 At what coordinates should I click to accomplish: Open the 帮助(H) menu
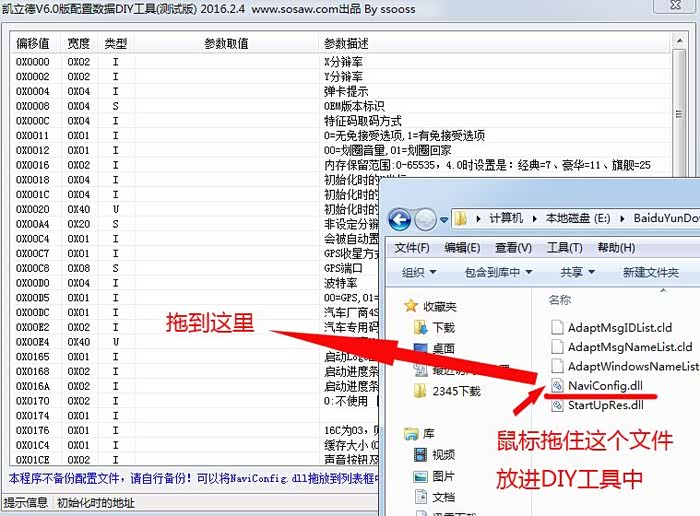click(x=616, y=248)
